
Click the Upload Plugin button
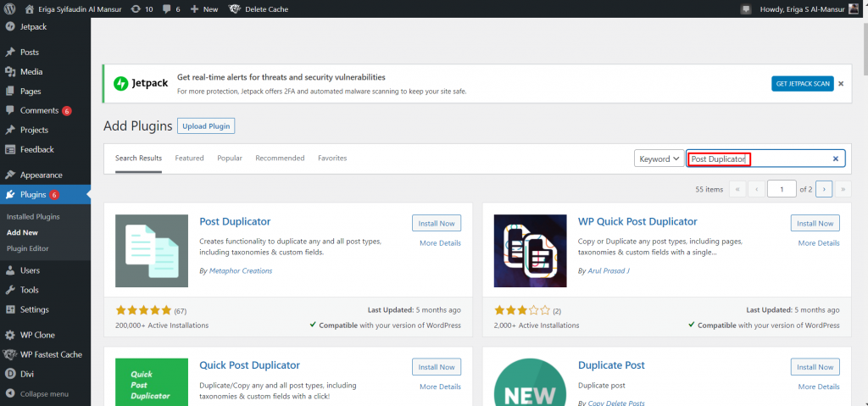(x=206, y=126)
